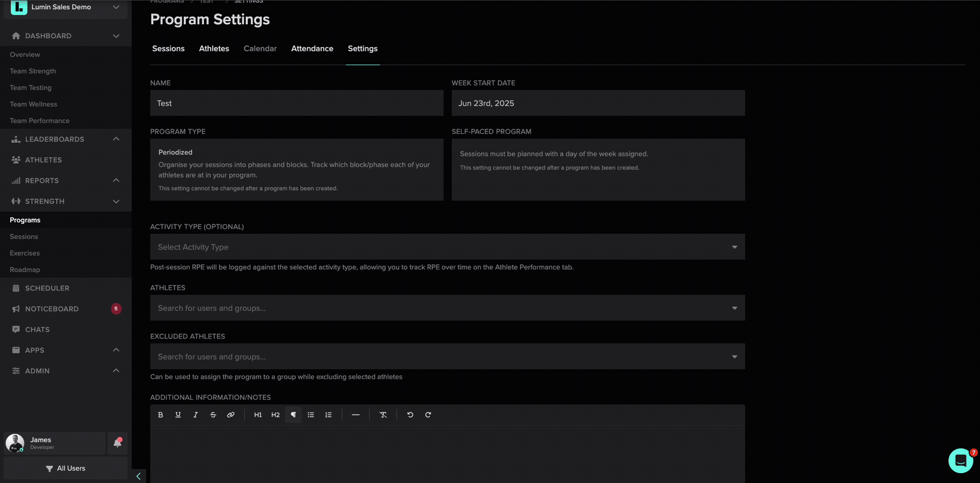This screenshot has width=980, height=483.
Task: Switch to the Attendance tab
Action: (312, 49)
